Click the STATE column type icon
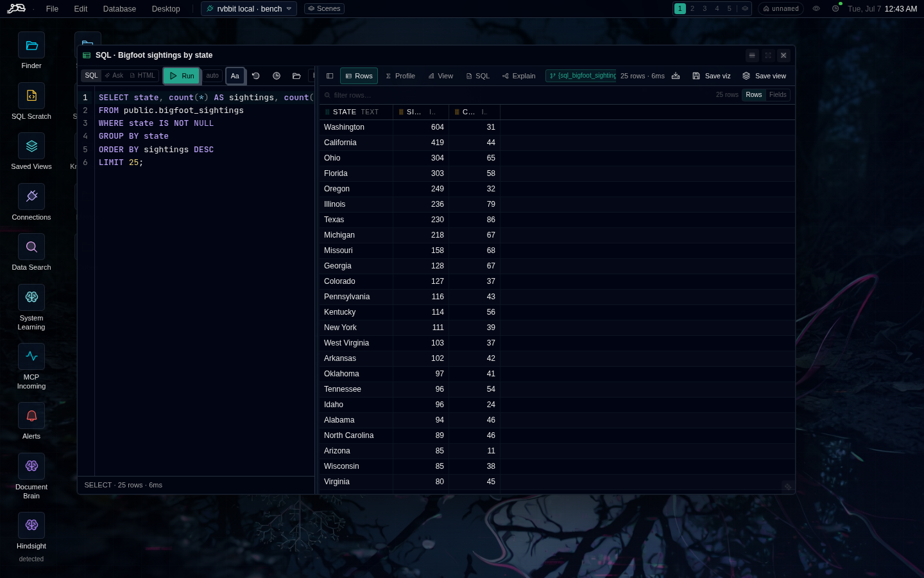 (x=327, y=112)
